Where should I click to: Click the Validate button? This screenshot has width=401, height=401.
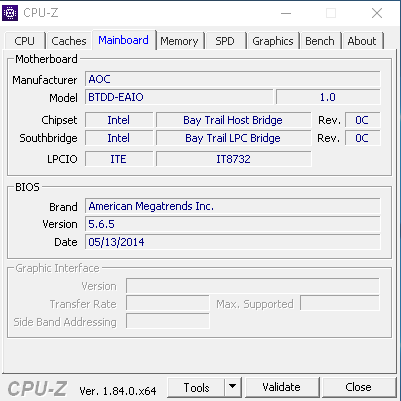pos(282,387)
